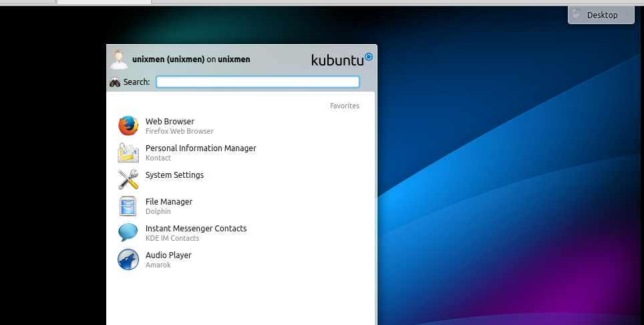Select the "System Settings" label

(x=174, y=175)
